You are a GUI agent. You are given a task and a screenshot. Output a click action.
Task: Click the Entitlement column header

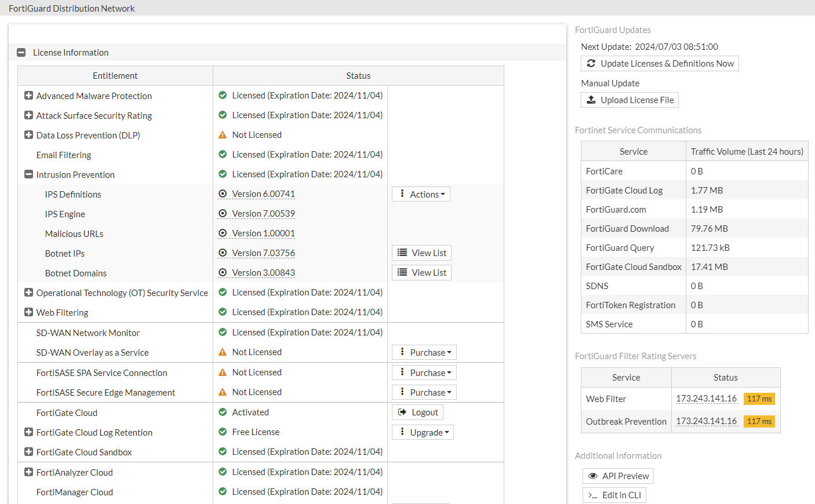tap(115, 76)
